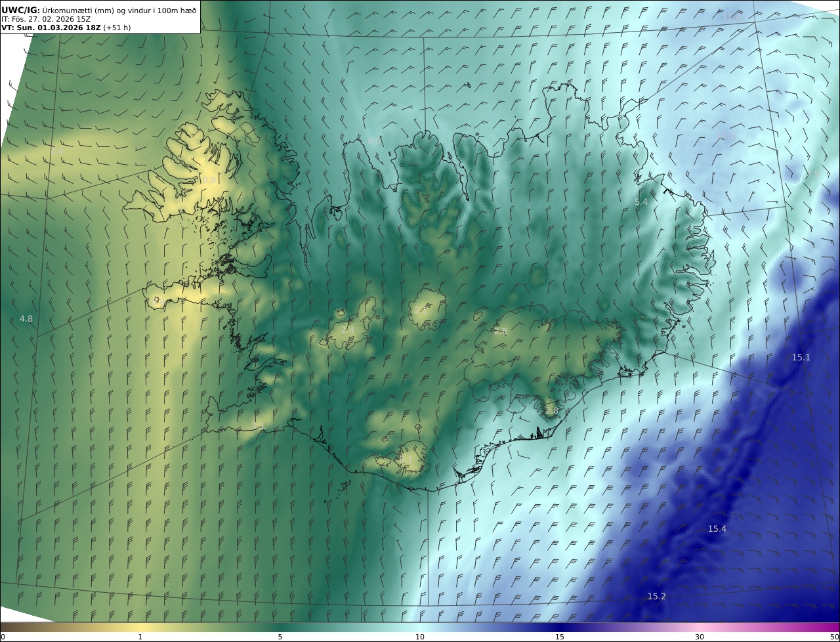Click the colorbar tick label "15"

click(x=560, y=637)
